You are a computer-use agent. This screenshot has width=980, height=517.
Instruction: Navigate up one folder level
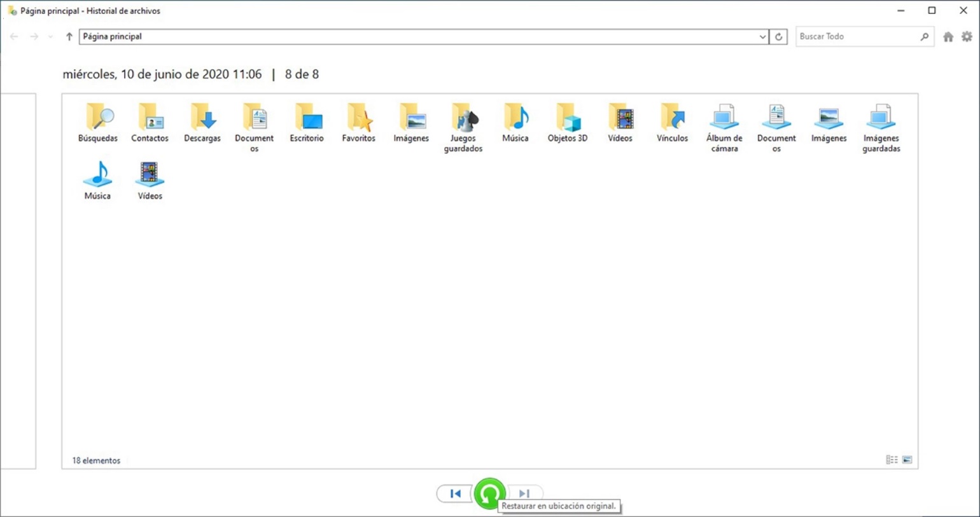coord(69,37)
